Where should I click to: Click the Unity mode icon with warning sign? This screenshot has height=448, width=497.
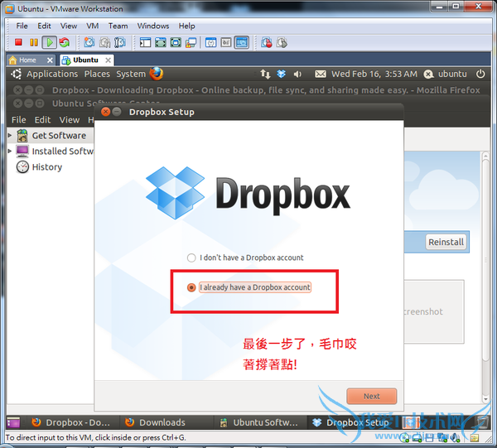191,42
